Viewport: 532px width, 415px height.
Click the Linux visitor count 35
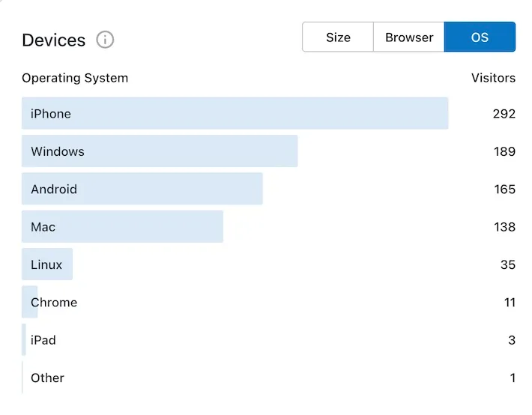[508, 264]
